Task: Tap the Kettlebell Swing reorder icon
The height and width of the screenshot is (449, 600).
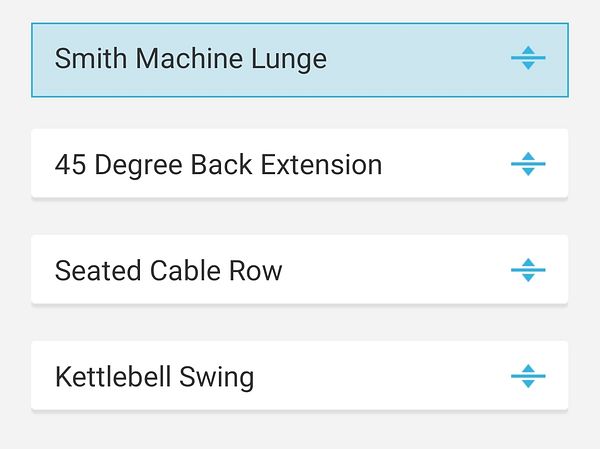Action: (528, 377)
